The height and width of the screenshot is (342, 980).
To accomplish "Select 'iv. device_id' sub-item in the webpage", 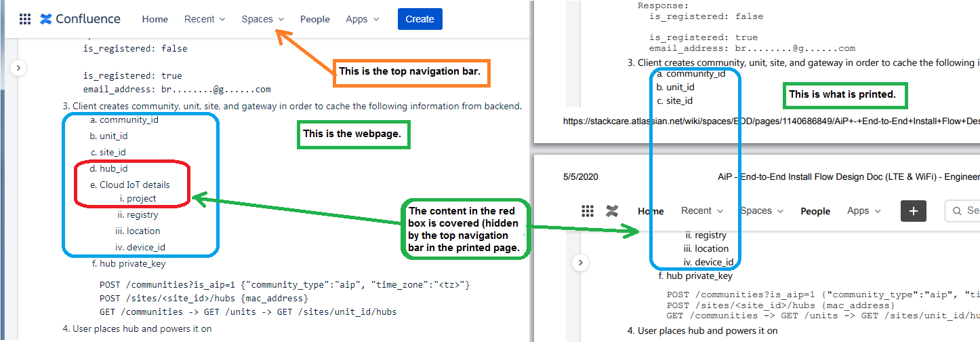I will click(x=140, y=248).
